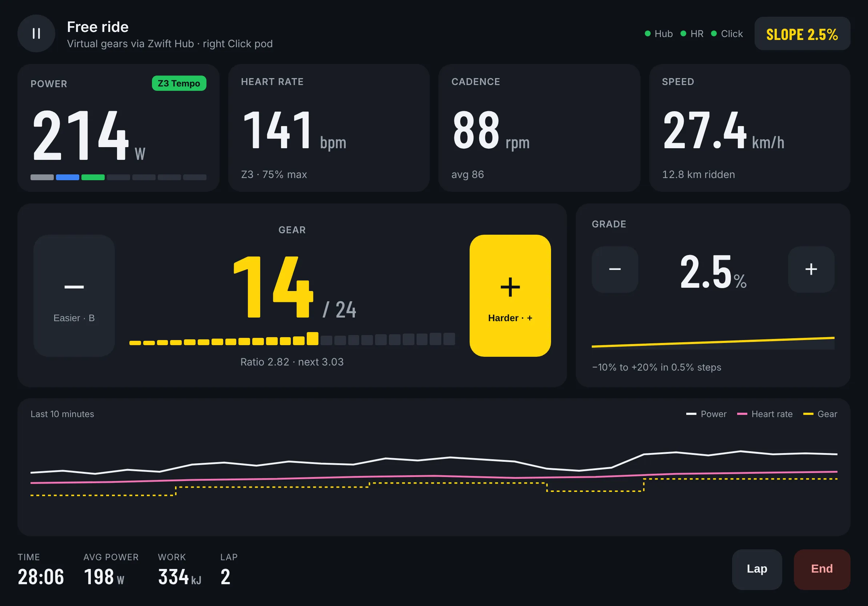Click the Z3 Tempo zone badge
The image size is (868, 606).
179,84
